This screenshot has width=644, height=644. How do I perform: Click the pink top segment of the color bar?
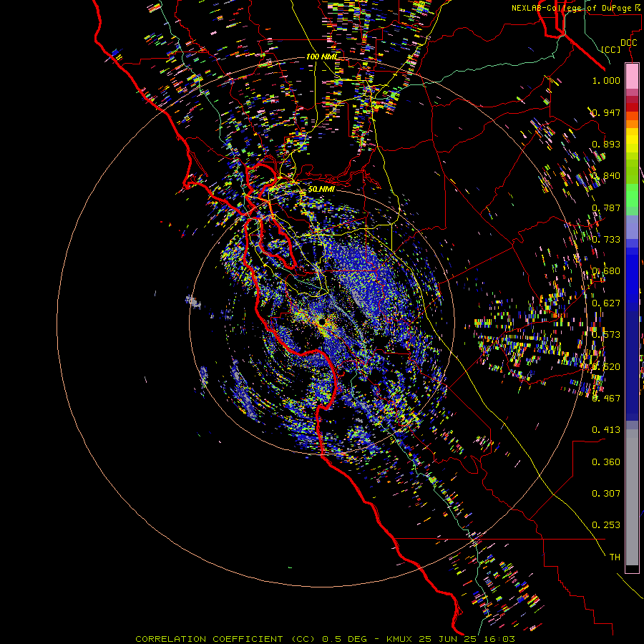[632, 76]
